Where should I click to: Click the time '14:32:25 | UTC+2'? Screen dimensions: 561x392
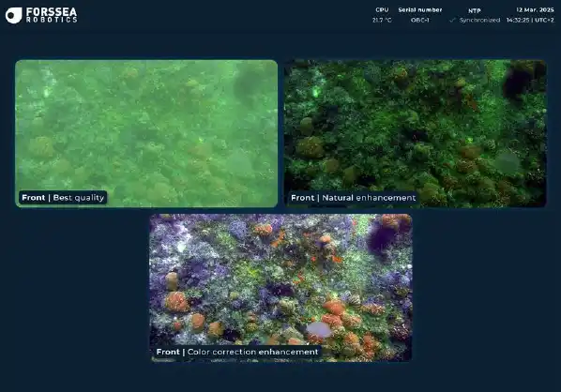tap(530, 20)
